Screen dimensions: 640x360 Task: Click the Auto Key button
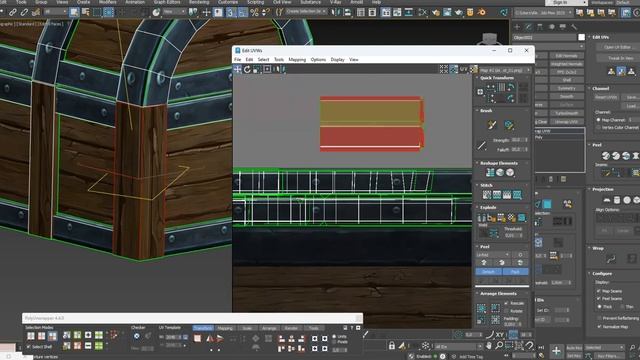click(574, 348)
